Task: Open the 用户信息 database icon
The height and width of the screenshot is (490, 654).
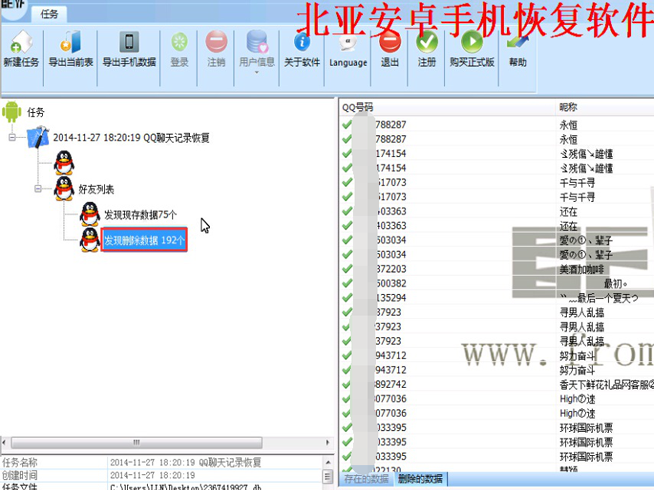Action: 257,42
